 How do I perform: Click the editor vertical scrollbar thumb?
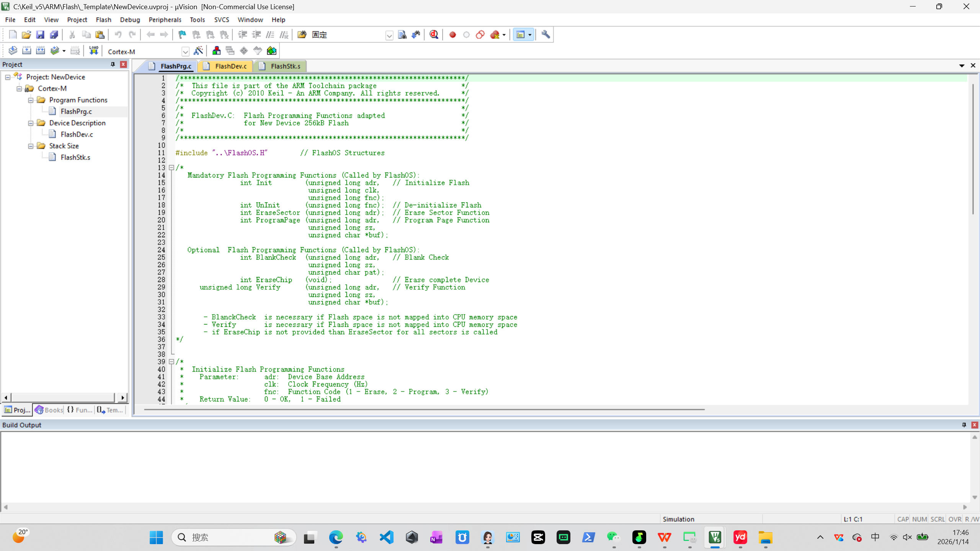coord(972,149)
